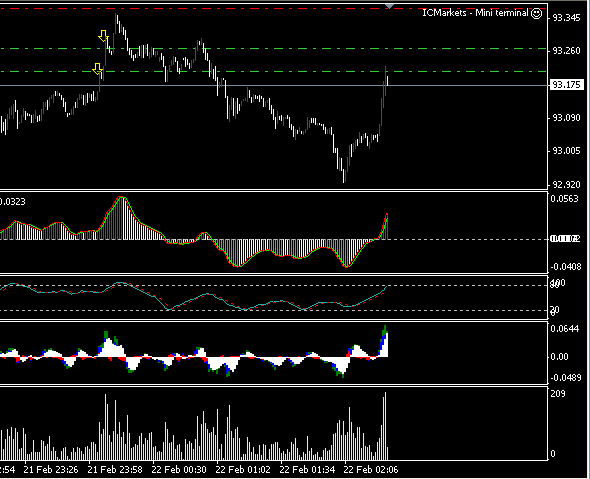Click the 93.090 price scale label
The height and width of the screenshot is (479, 590).
click(566, 118)
